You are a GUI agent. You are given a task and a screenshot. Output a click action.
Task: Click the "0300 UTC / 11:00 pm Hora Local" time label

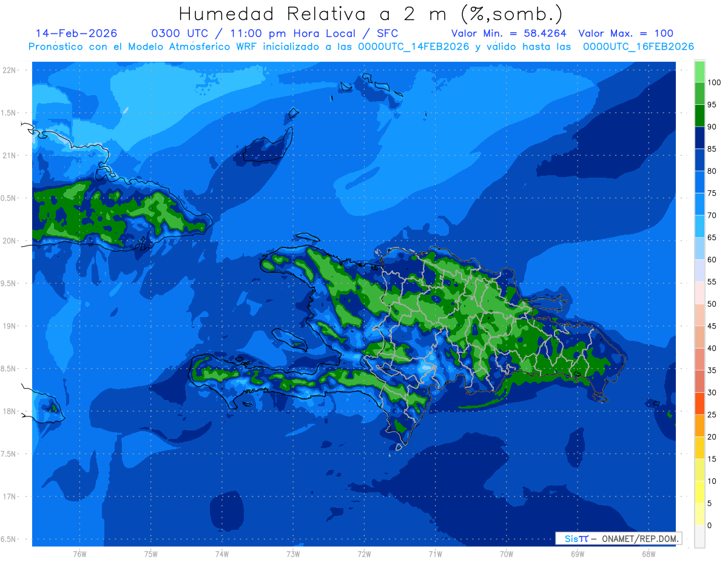255,33
